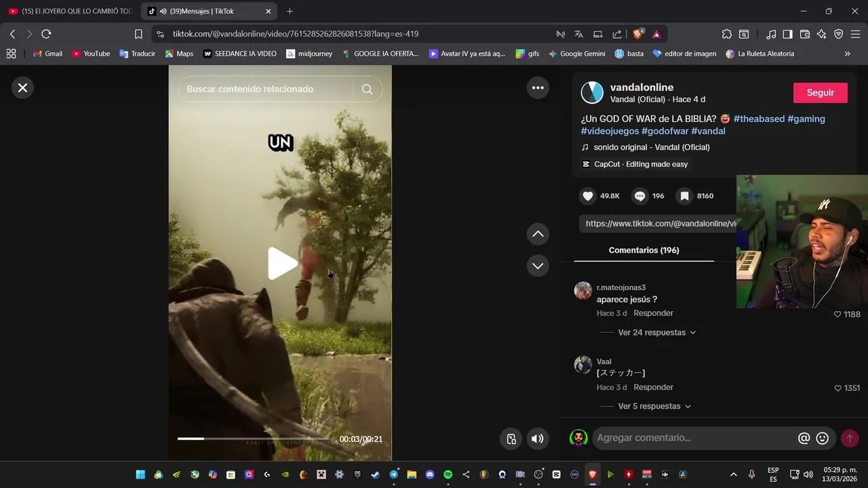
Task: Reply to r.mateojonas3 comment with Responder
Action: pos(653,313)
